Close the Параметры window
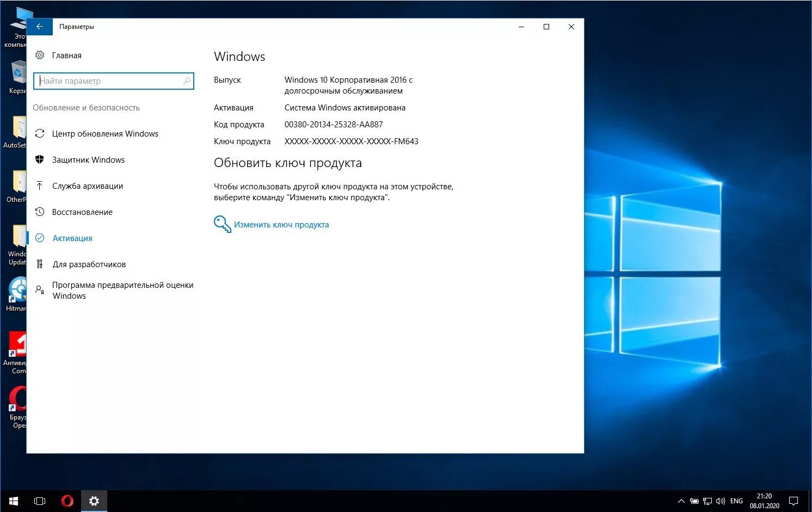 tap(571, 27)
